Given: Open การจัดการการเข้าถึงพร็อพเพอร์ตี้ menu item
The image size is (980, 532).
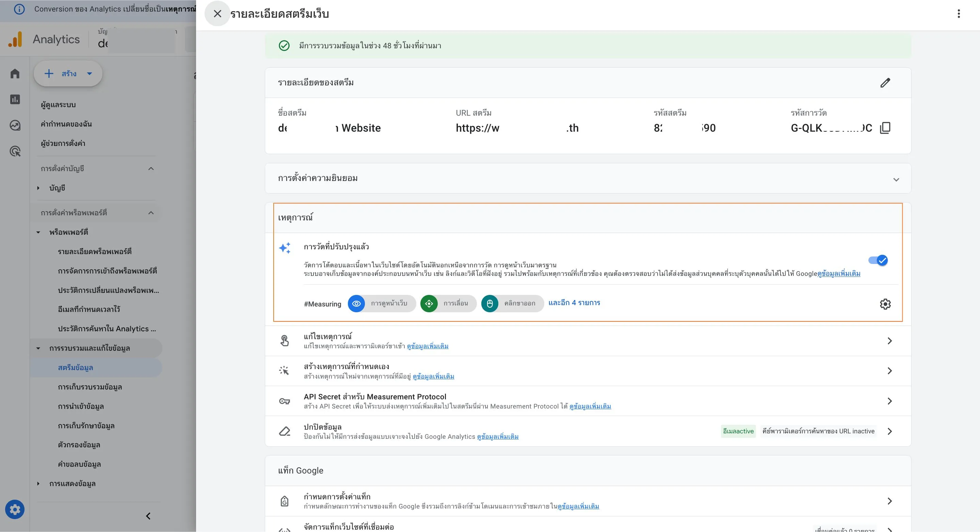Looking at the screenshot, I should 107,271.
